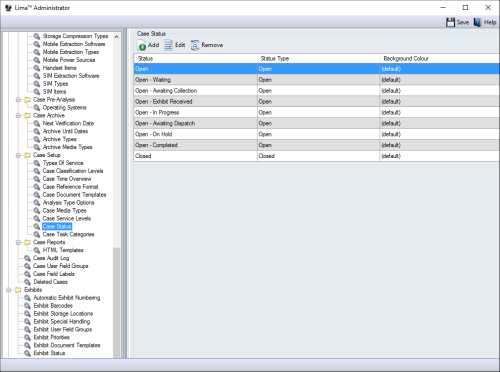Select 'Open - Awaiting Collection' row
Viewport: 500px width, 372px height.
coord(317,91)
